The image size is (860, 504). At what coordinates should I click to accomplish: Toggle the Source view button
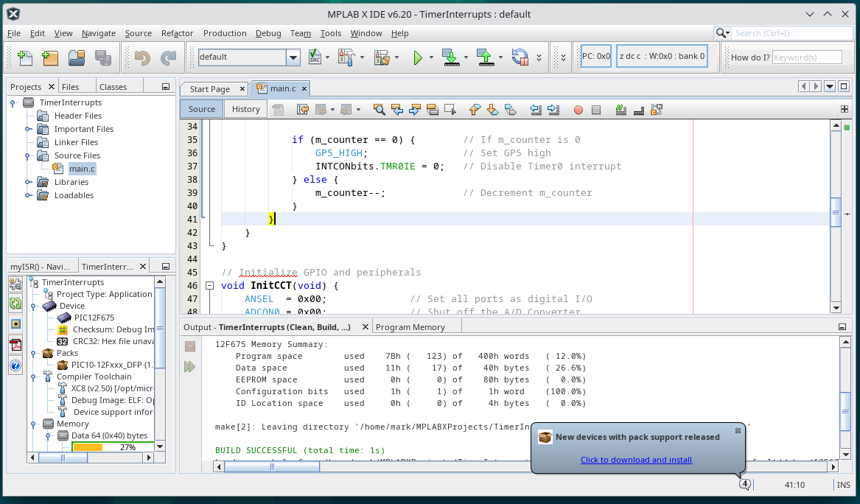(x=201, y=109)
